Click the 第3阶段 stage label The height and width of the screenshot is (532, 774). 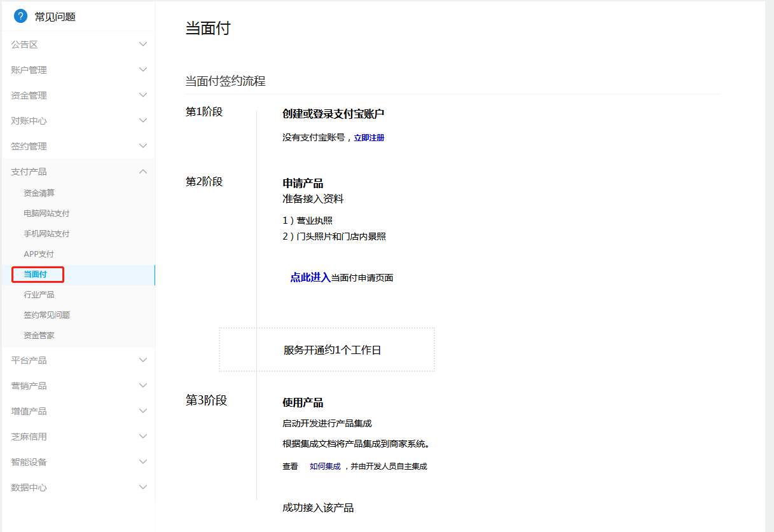tap(206, 400)
